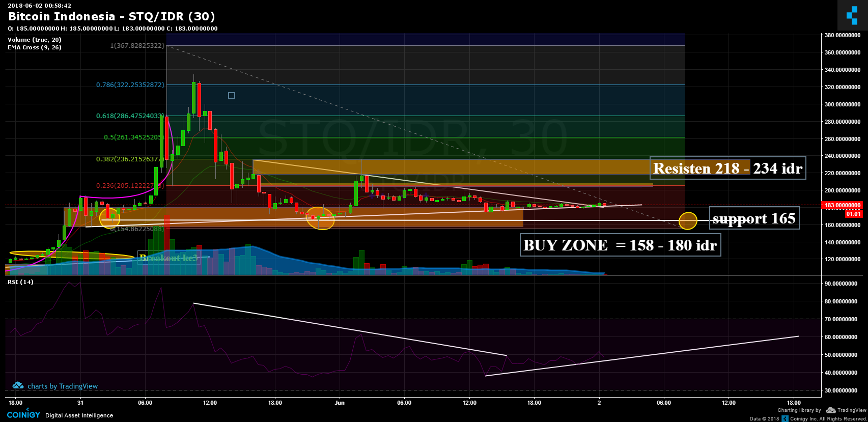The width and height of the screenshot is (868, 422).
Task: Click the COINIGY logo in the footer
Action: 23,415
